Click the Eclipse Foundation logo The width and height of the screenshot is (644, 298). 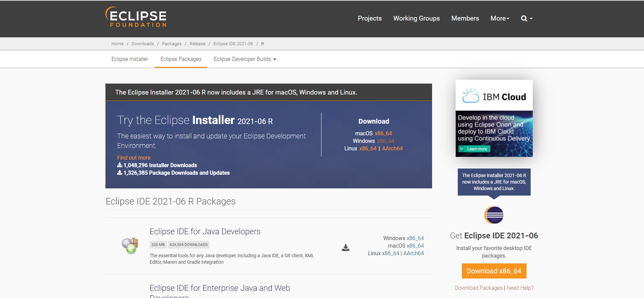(136, 17)
